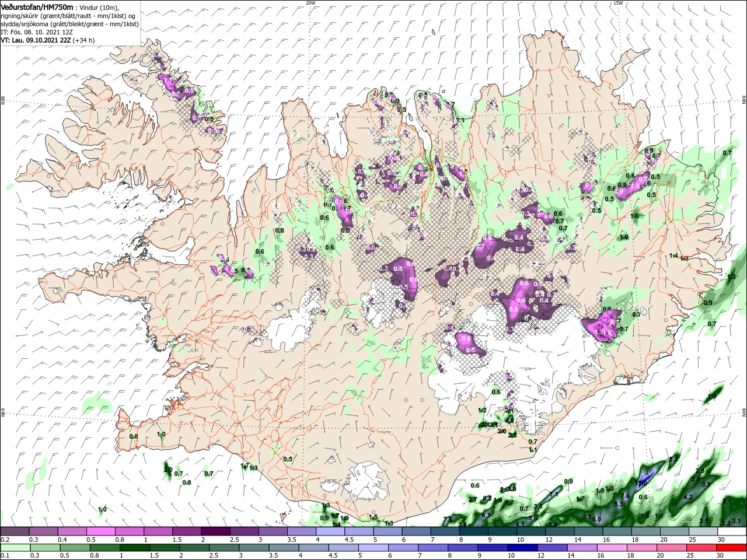Click rain legend swatch for 25–30

[701, 548]
